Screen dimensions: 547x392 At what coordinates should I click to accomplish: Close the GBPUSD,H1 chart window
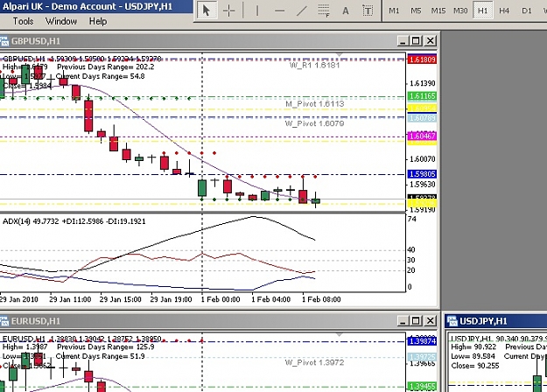[x=431, y=41]
